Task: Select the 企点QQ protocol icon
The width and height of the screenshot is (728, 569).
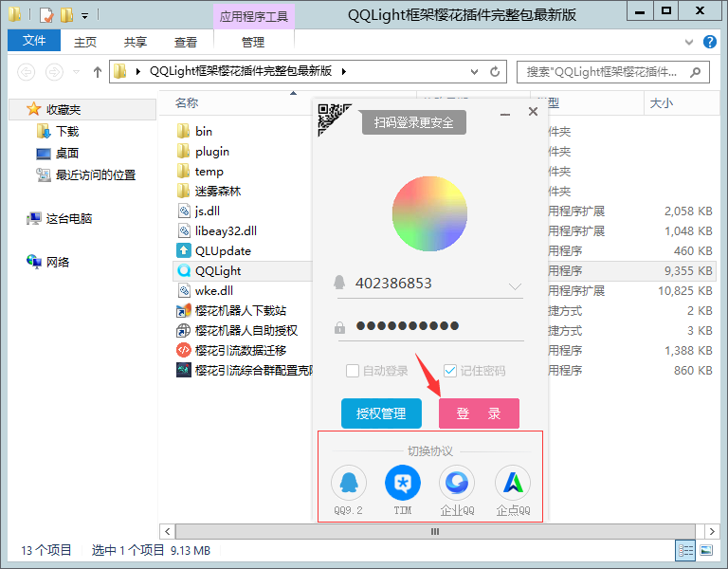Action: coord(513,483)
